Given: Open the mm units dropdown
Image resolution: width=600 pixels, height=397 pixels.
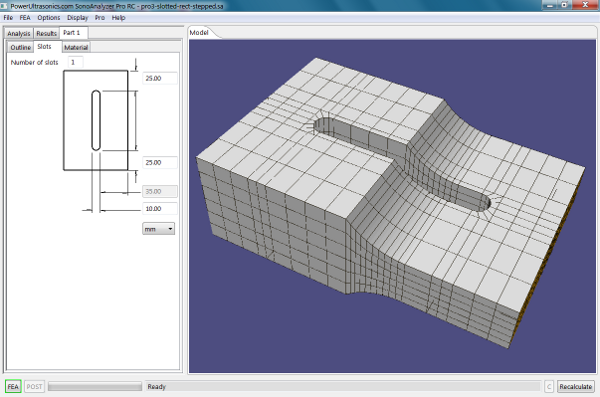Looking at the screenshot, I should (x=158, y=229).
